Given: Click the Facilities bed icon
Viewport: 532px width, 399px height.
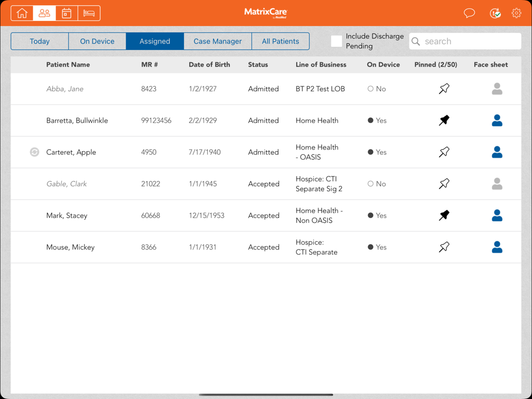Looking at the screenshot, I should (x=88, y=13).
